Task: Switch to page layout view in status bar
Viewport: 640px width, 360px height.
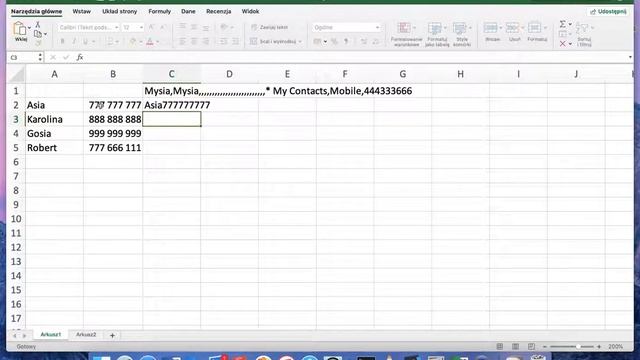Action: [x=516, y=347]
